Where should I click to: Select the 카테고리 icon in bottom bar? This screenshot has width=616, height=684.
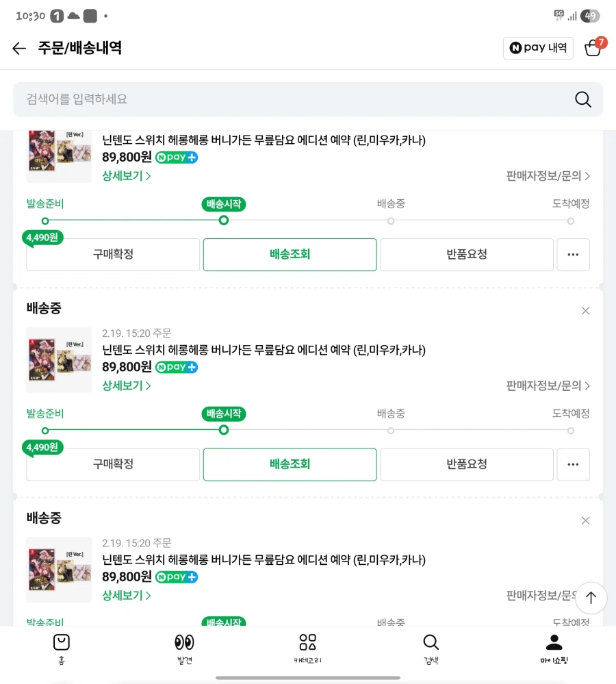(x=307, y=642)
